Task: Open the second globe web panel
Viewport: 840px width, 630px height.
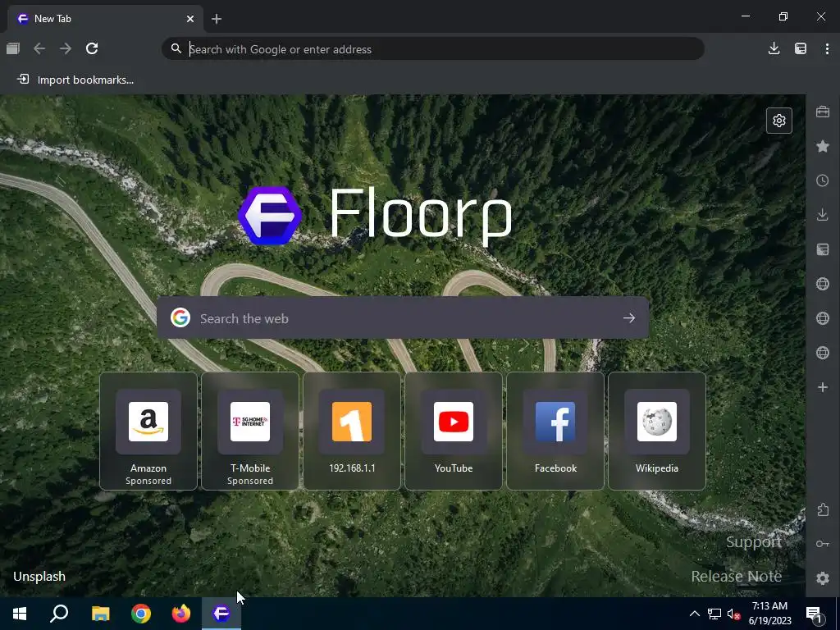Action: point(823,318)
